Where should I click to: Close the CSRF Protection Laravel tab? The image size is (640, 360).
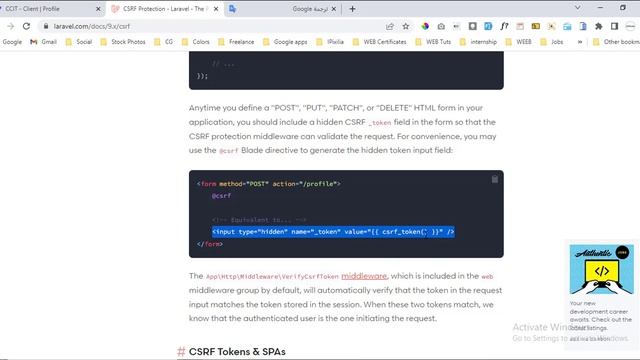(x=216, y=9)
